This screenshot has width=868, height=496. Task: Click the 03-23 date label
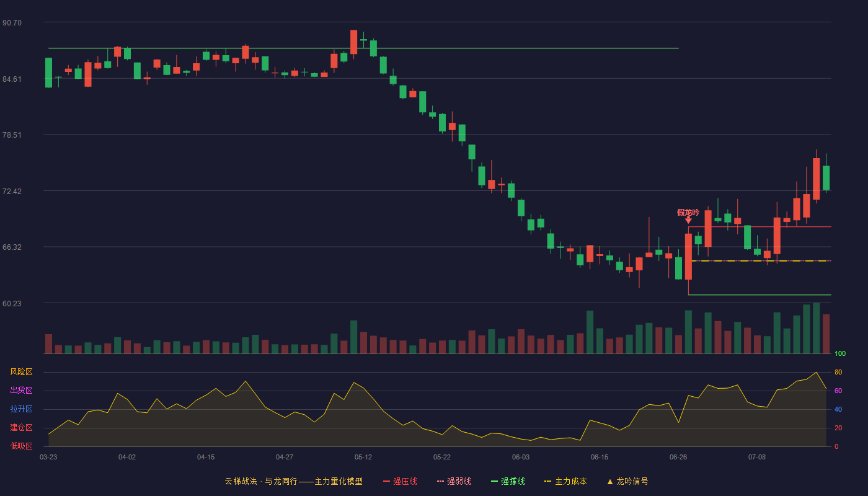[48, 457]
